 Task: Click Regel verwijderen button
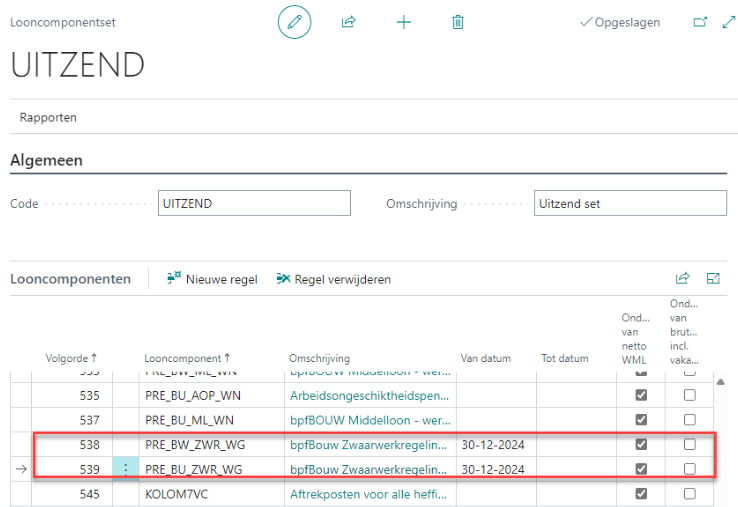(x=333, y=279)
